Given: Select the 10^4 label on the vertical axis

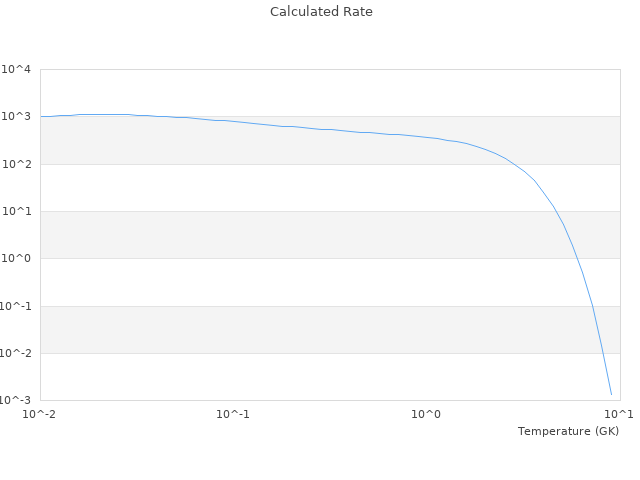Looking at the screenshot, I should click(17, 70).
